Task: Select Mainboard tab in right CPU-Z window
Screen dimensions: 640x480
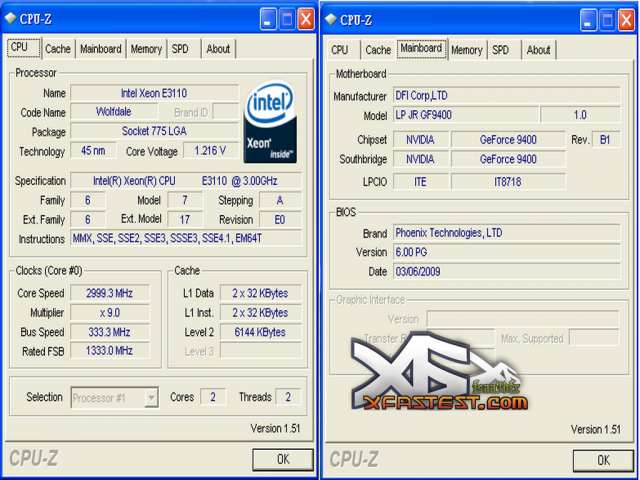Action: [x=421, y=48]
